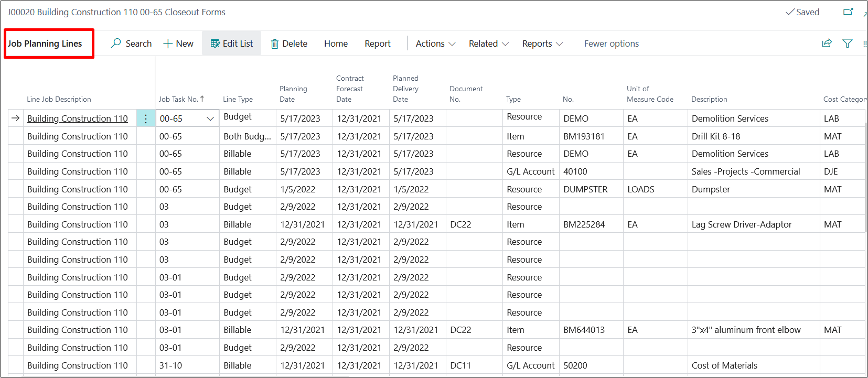This screenshot has width=868, height=378.
Task: Open Job Task No. 00-65 dropdown
Action: pos(210,119)
